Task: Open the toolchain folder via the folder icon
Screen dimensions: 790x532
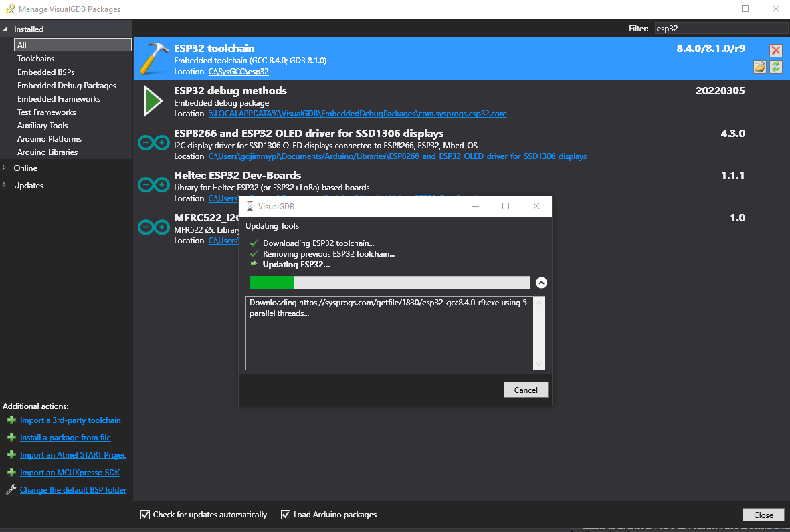Action: [x=759, y=66]
